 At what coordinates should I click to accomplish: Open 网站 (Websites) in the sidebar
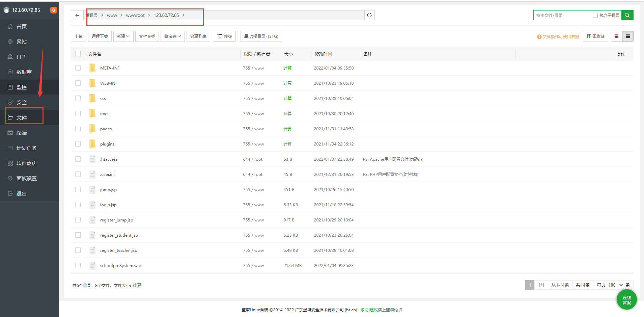pyautogui.click(x=29, y=42)
